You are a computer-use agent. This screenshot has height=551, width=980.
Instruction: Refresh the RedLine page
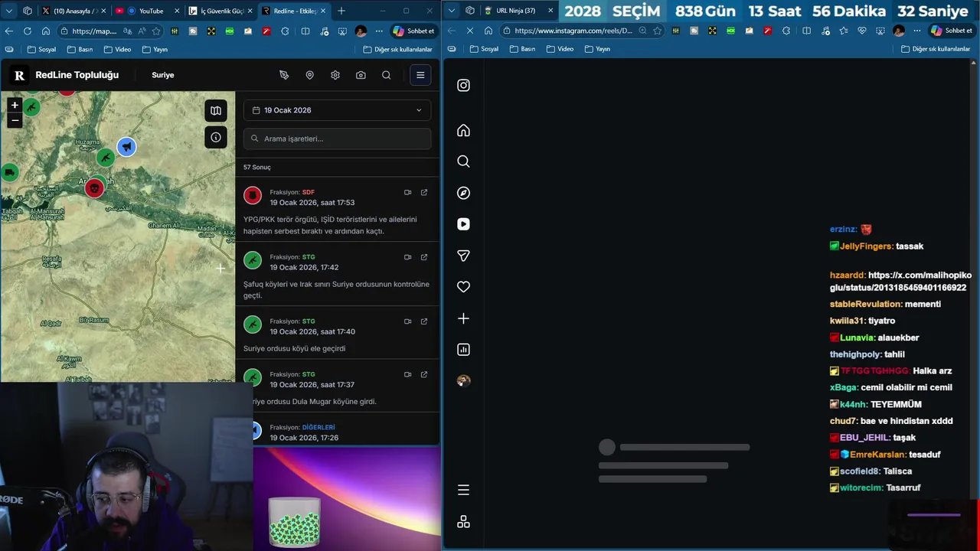pyautogui.click(x=28, y=31)
